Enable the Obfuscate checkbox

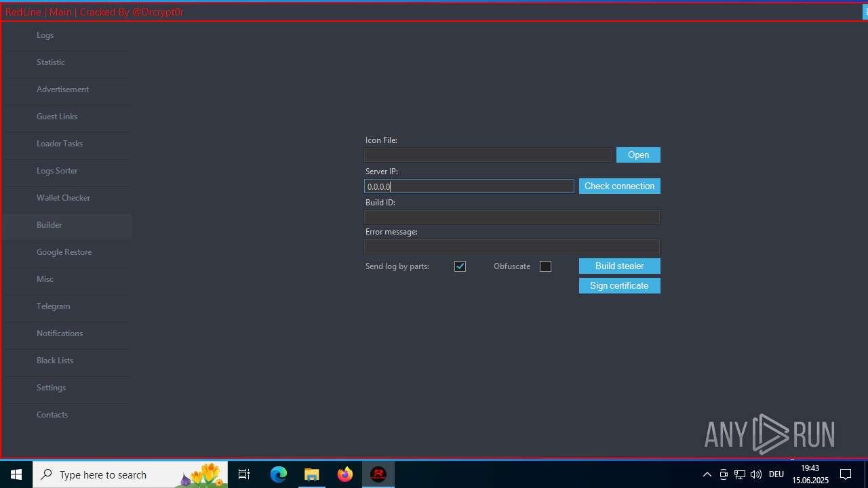pyautogui.click(x=545, y=266)
